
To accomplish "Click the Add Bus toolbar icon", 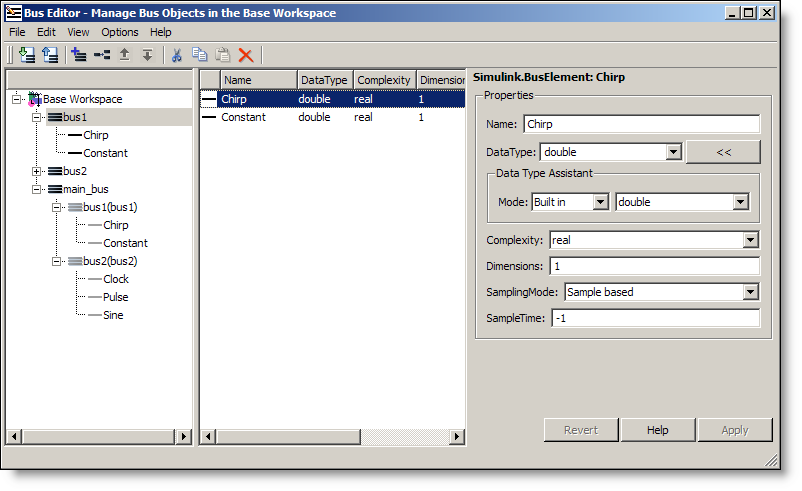I will [79, 55].
